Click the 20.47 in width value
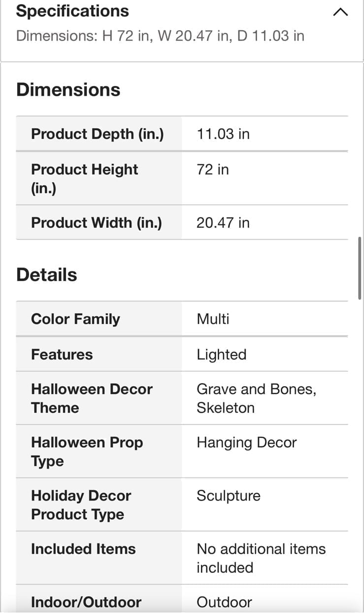The image size is (364, 614). click(223, 222)
